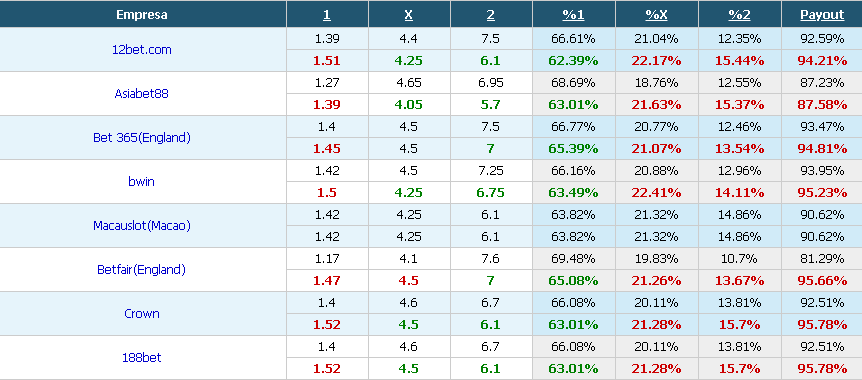The height and width of the screenshot is (380, 862).
Task: Click the Bet 365(England) link
Action: (142, 137)
